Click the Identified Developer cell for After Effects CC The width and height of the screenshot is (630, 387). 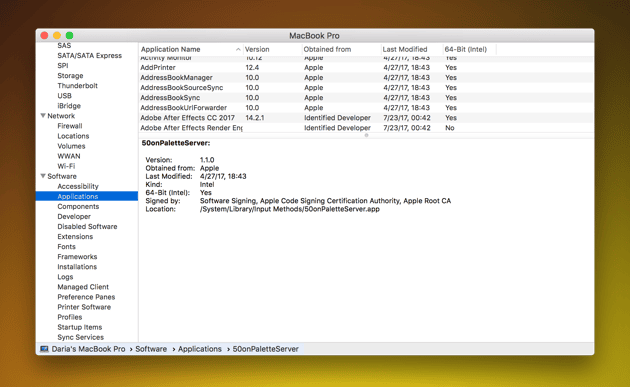pos(337,118)
